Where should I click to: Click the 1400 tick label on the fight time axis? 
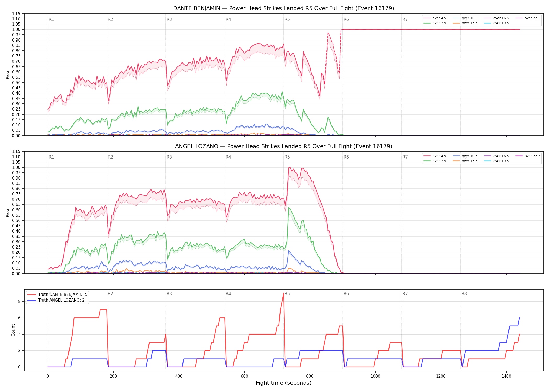click(x=506, y=376)
